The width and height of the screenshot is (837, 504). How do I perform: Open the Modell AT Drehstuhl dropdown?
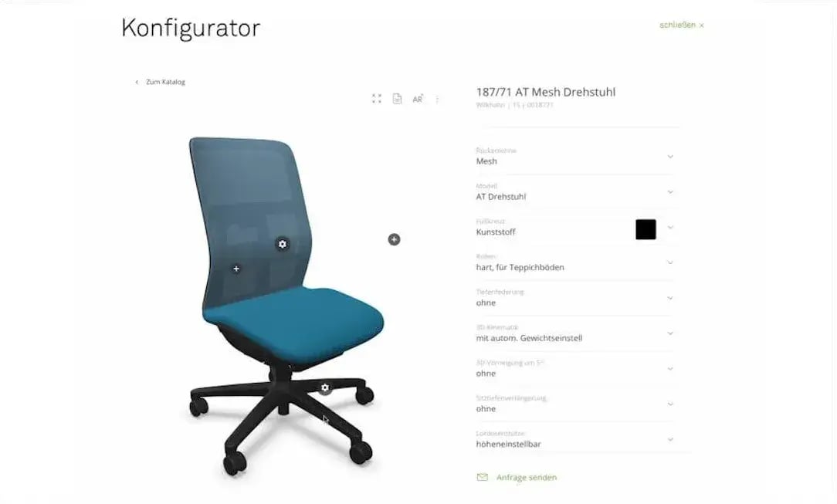click(x=575, y=191)
